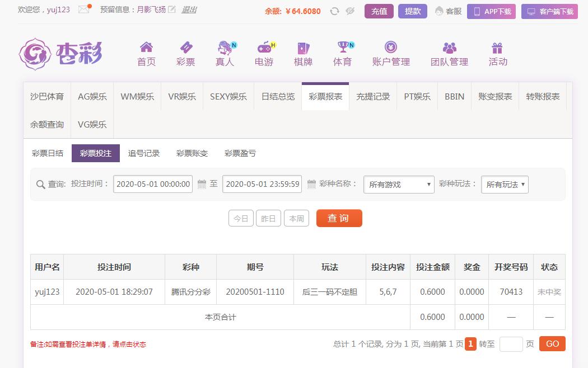The height and width of the screenshot is (368, 588).
Task: Switch to AG娱乐 tab
Action: pos(92,97)
